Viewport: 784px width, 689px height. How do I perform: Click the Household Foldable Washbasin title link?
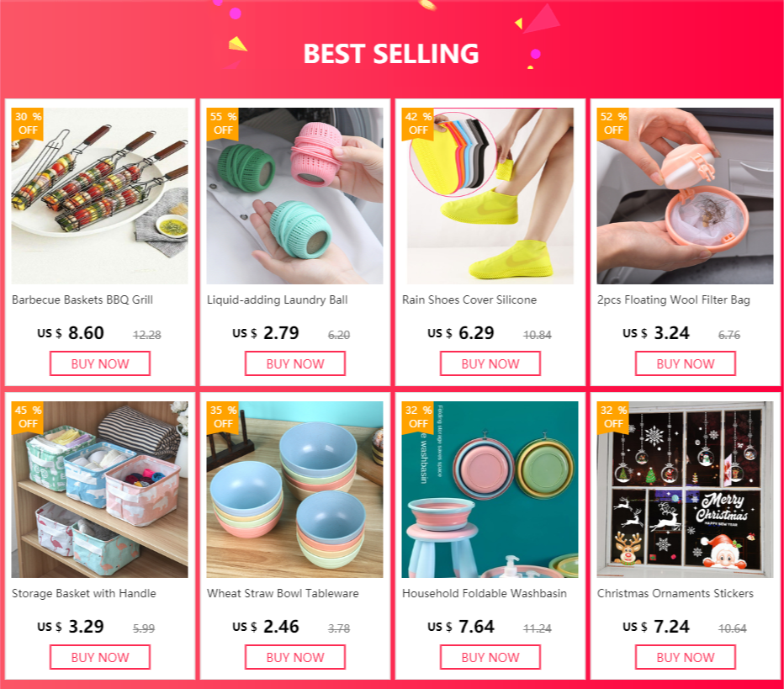[x=484, y=593]
